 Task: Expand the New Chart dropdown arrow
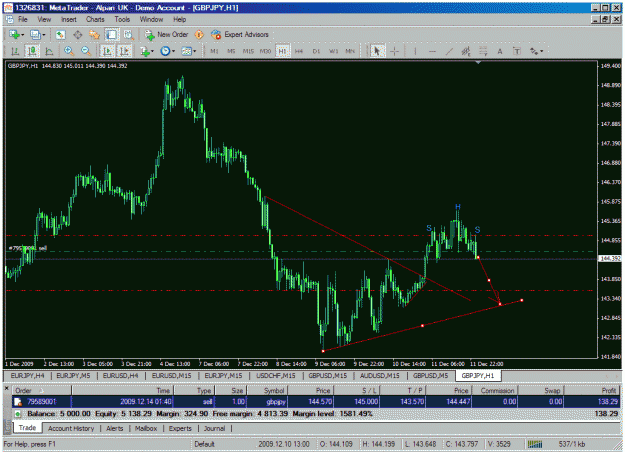[23, 35]
